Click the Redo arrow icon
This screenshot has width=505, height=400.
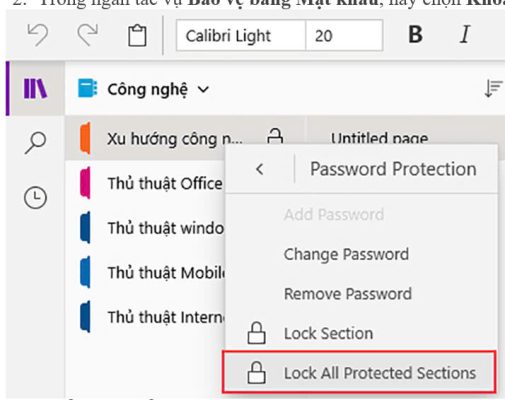point(88,35)
